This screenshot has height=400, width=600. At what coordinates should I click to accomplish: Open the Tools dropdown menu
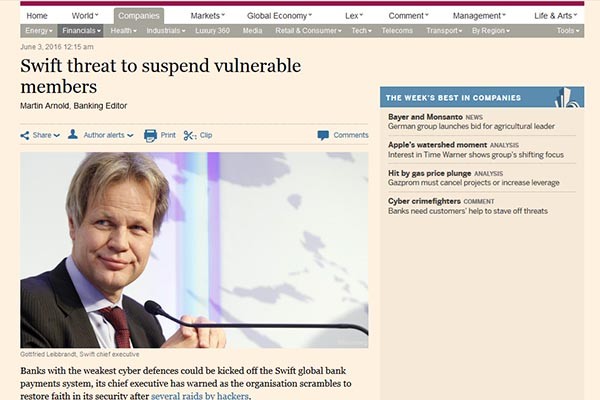568,31
